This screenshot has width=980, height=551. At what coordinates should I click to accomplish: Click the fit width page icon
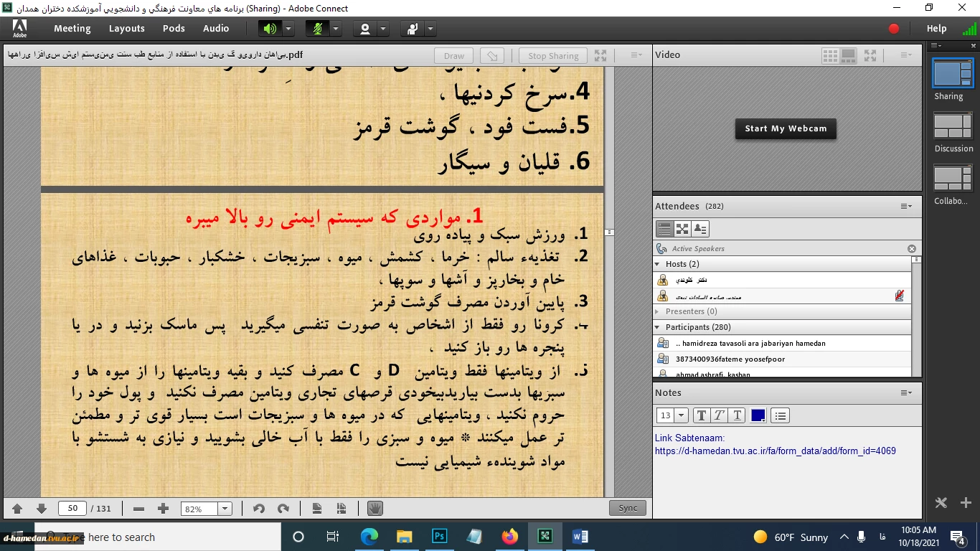(317, 509)
